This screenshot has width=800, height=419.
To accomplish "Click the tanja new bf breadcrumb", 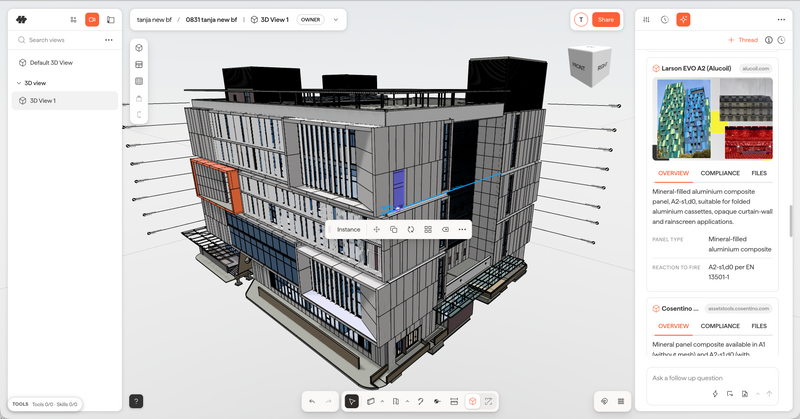I will click(x=154, y=20).
